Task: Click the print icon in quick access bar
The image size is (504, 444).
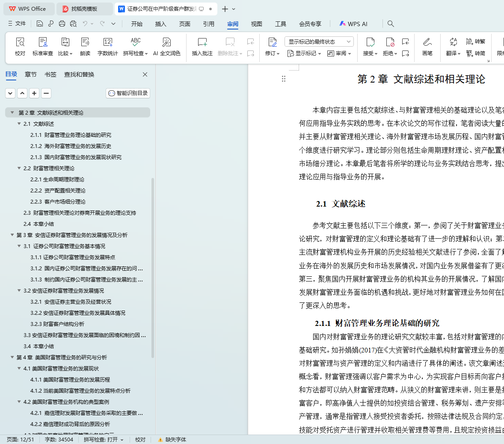Action: (62, 24)
